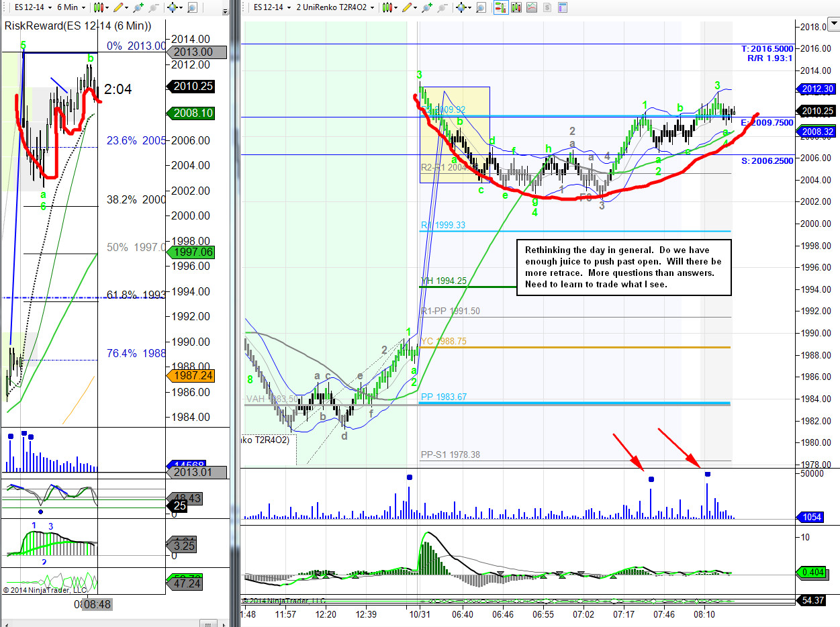Click the E: 2009.7500 entry label
Screen dimensions: 840x627
pos(767,123)
